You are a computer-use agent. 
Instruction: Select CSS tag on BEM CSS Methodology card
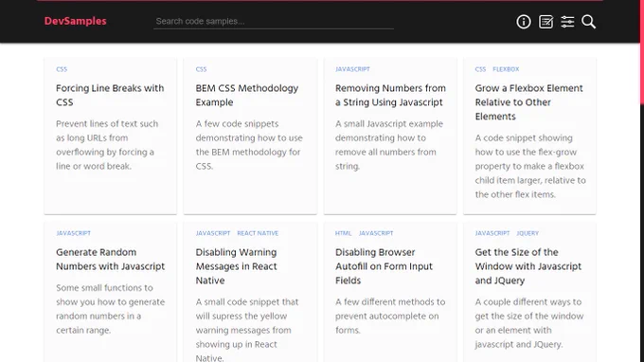click(201, 69)
